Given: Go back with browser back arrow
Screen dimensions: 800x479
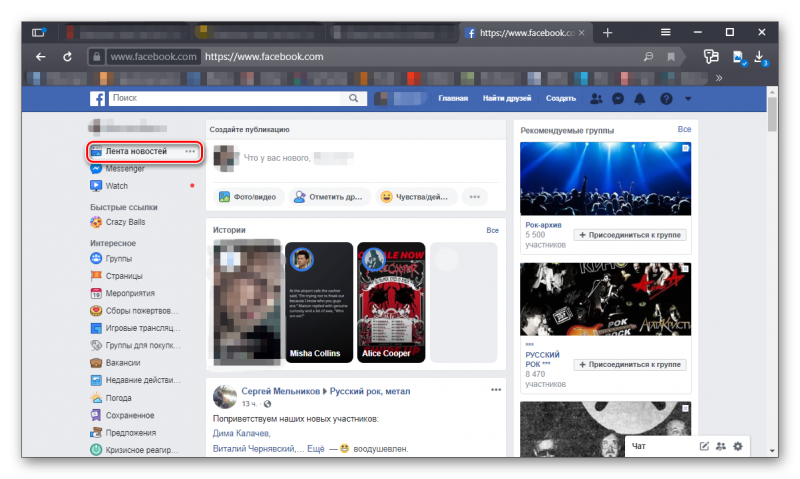Looking at the screenshot, I should 40,57.
